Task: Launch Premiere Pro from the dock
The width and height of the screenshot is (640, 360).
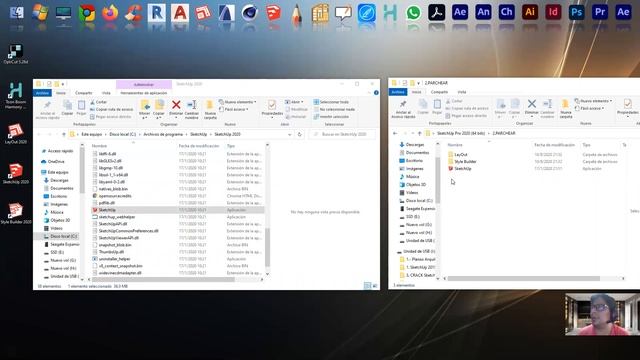Action: [600, 13]
